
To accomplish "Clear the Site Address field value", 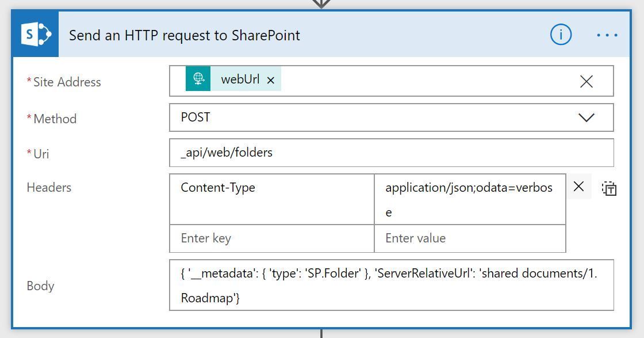I will coord(586,81).
